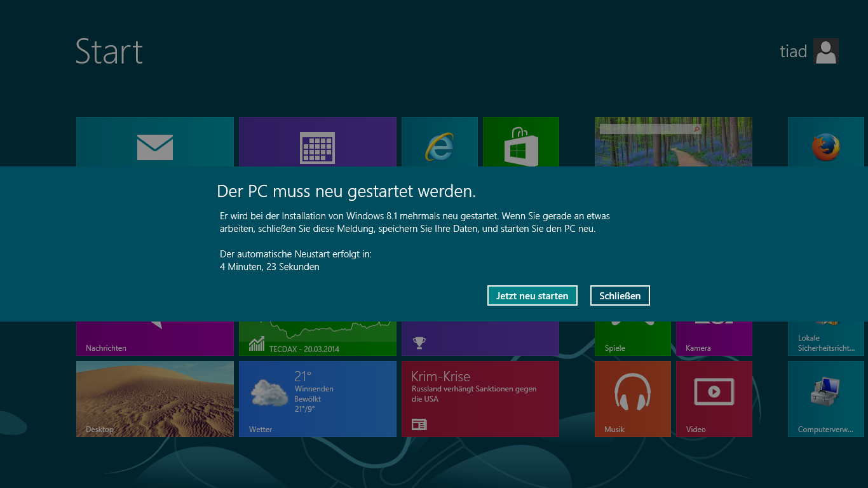Open the Krim-Krise news tile
This screenshot has height=488, width=868.
point(480,398)
